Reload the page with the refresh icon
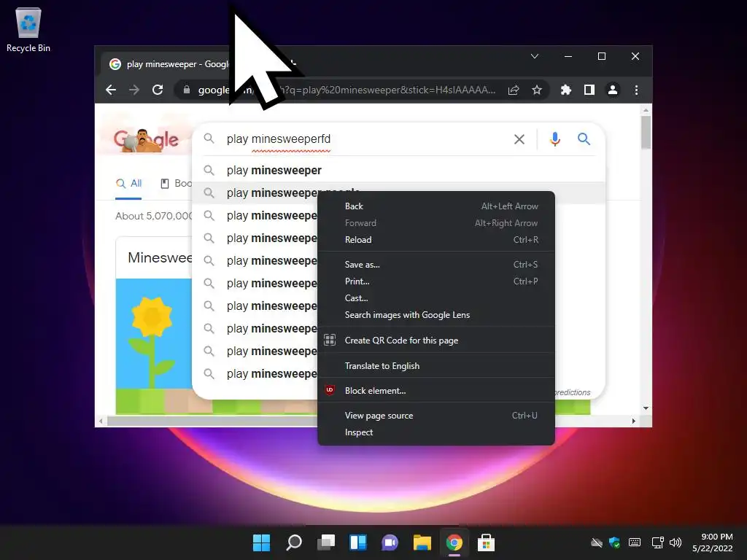747x560 pixels. 158,90
